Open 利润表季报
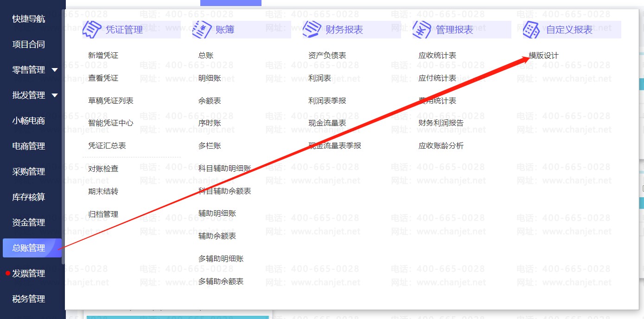 coord(327,101)
